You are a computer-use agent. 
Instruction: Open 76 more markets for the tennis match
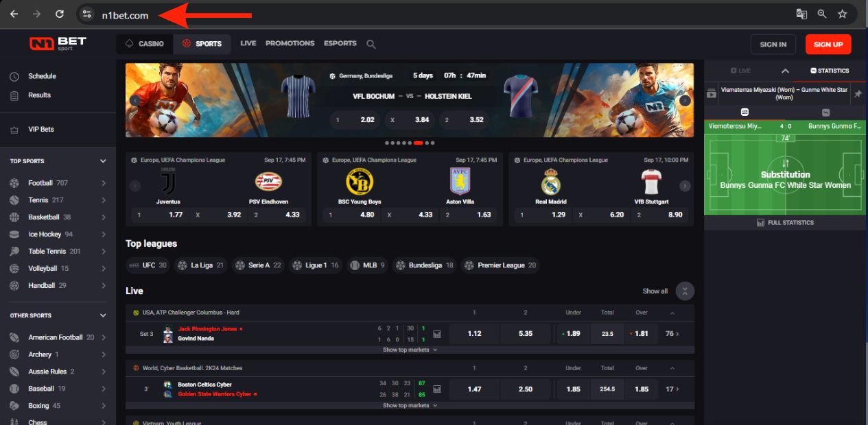672,334
